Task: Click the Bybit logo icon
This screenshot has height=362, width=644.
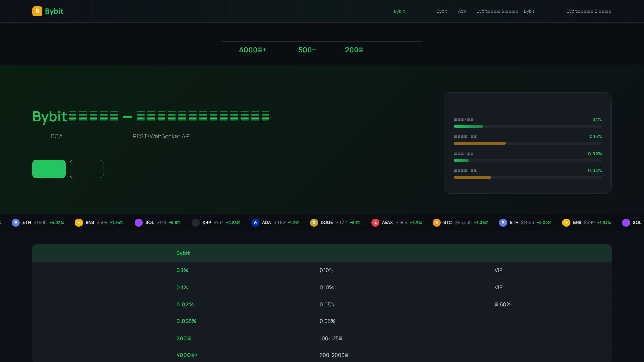Action: click(x=37, y=11)
